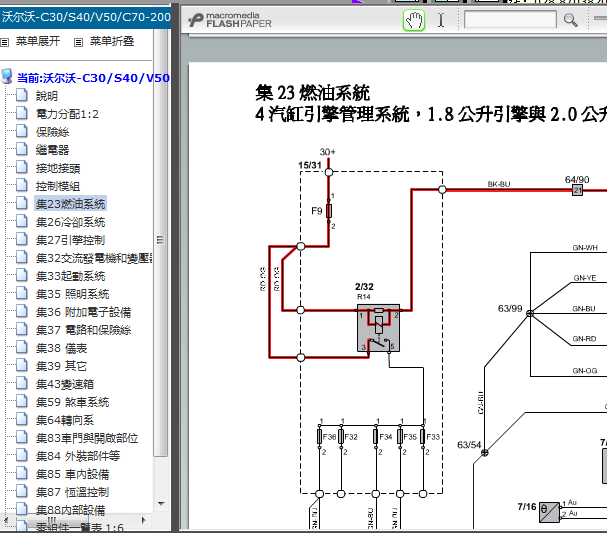Click the root tree node 当前:沃尔沃-C30/S40/V50
The width and height of the screenshot is (607, 533).
93,78
